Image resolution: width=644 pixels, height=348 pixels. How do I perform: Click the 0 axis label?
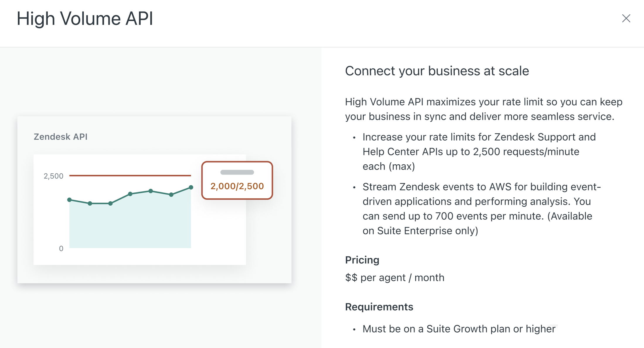point(61,248)
